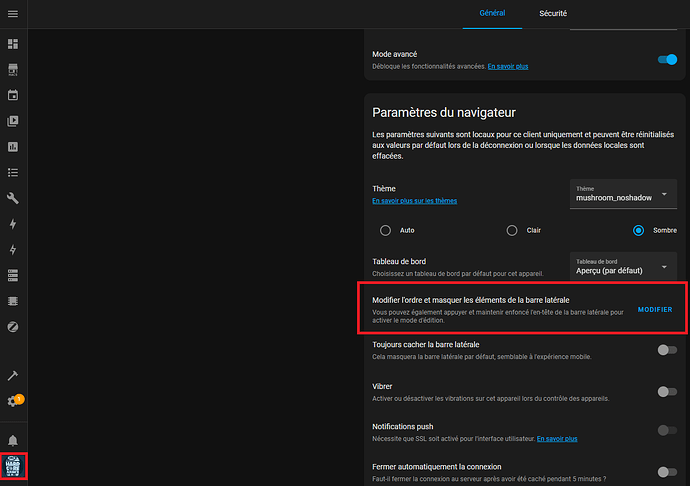Click the MODIFIER button
Viewport: 690px width, 486px height.
[x=654, y=309]
